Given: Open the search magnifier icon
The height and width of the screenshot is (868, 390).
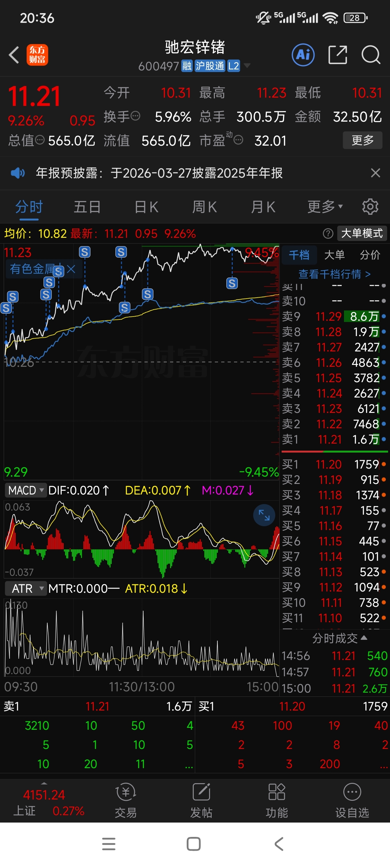Looking at the screenshot, I should (x=370, y=55).
